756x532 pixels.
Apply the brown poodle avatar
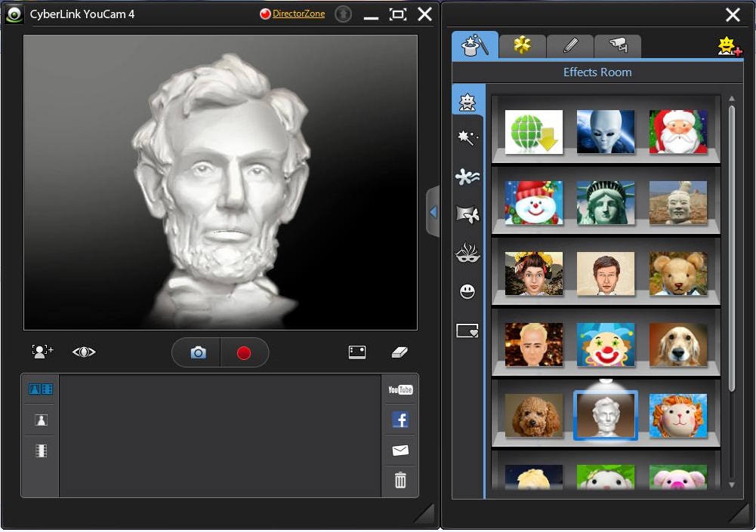534,415
